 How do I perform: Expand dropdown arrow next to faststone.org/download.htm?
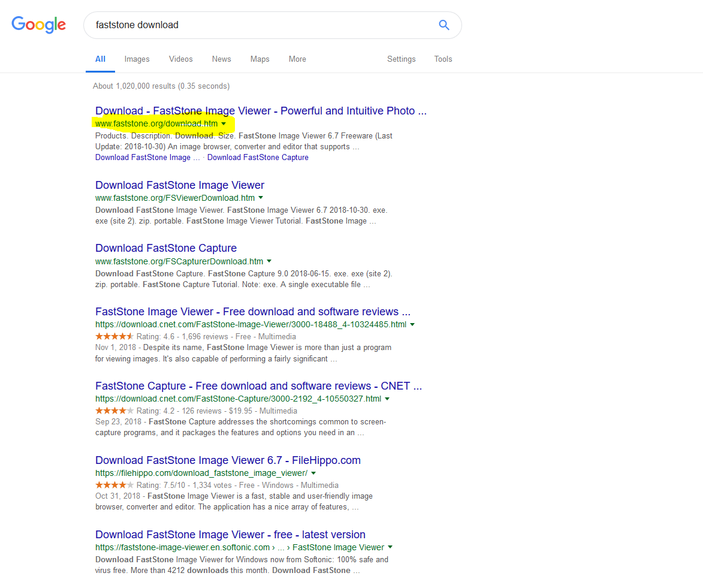point(224,124)
